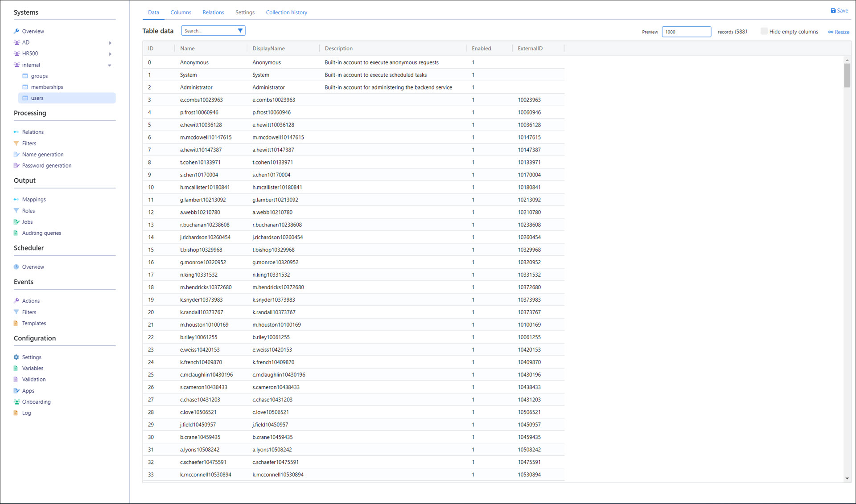Click the Actions wrench icon

[16, 300]
